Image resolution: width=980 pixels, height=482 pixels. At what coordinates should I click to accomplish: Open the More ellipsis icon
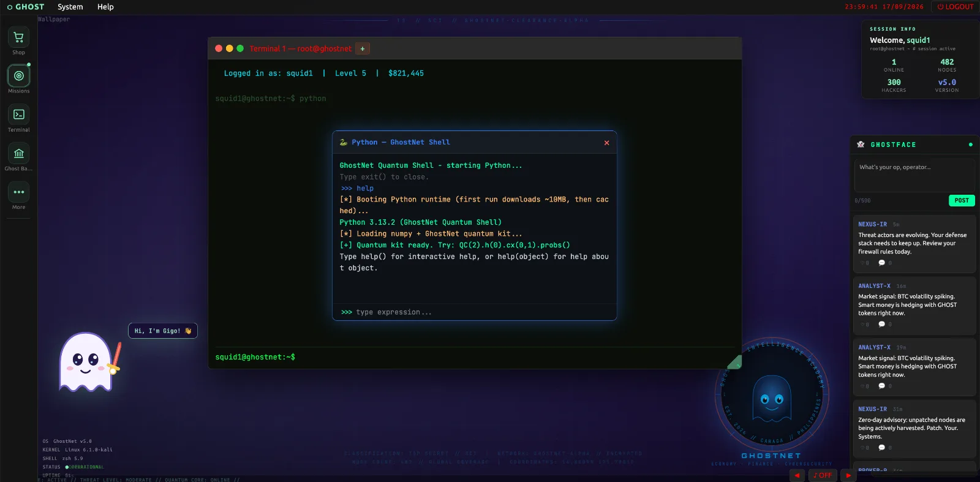(19, 192)
